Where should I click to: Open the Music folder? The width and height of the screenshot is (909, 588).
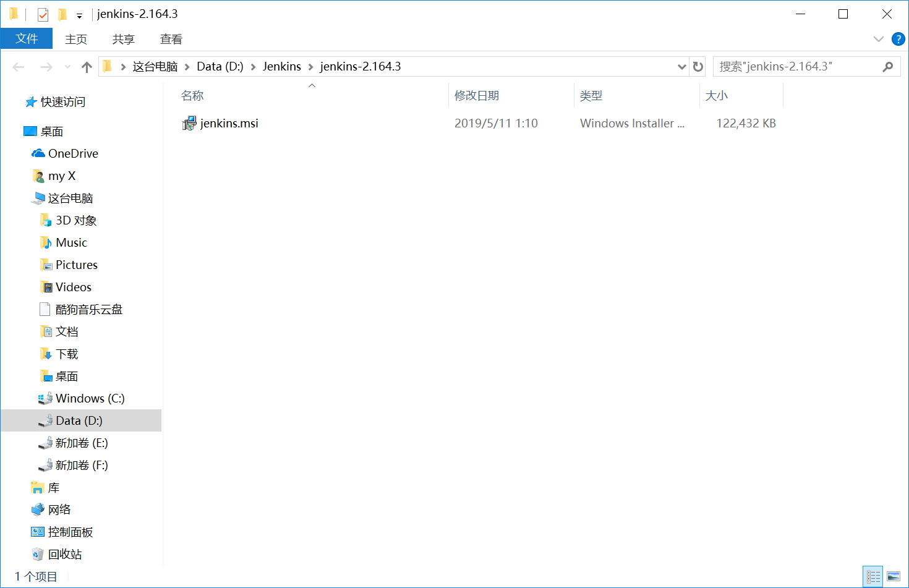71,242
